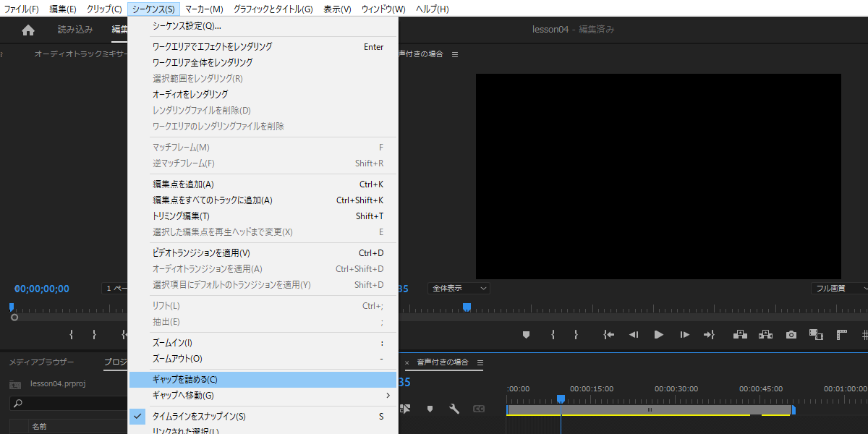Click the オーディオトラックミキサー panel tab
This screenshot has height=434, width=868.
click(81, 54)
